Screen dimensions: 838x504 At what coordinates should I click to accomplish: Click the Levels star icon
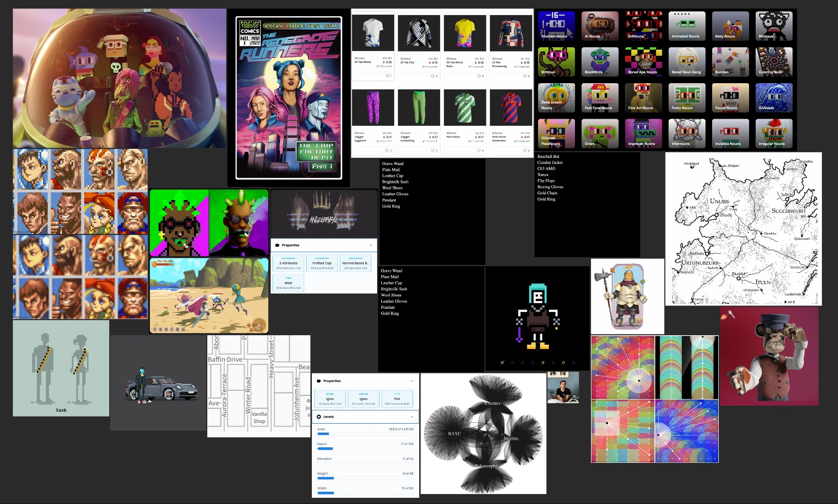tap(319, 417)
